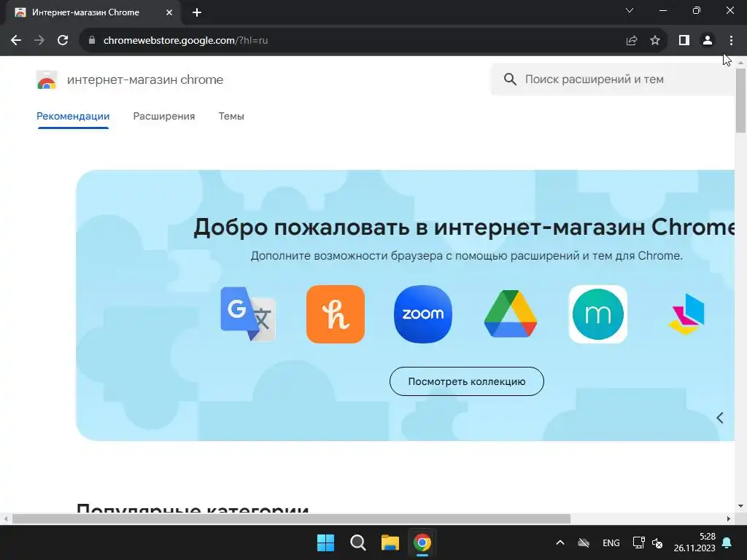Open Google Drive extension icon

510,314
